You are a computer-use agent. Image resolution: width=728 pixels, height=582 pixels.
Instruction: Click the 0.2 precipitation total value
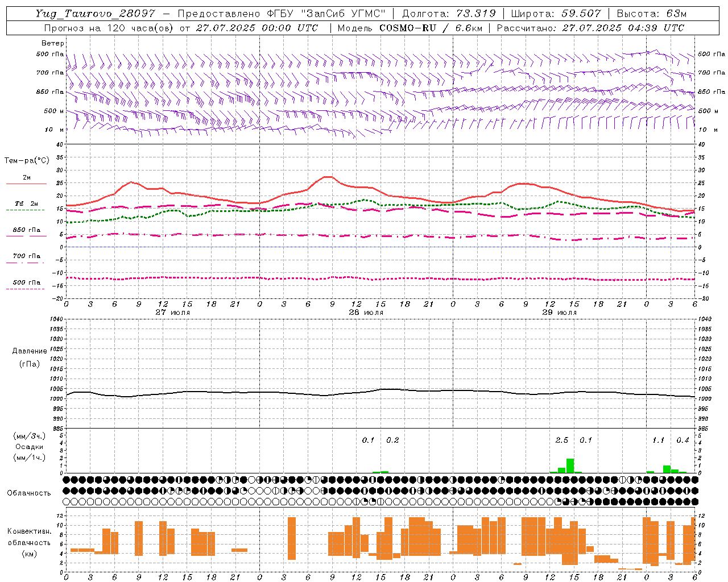point(392,440)
